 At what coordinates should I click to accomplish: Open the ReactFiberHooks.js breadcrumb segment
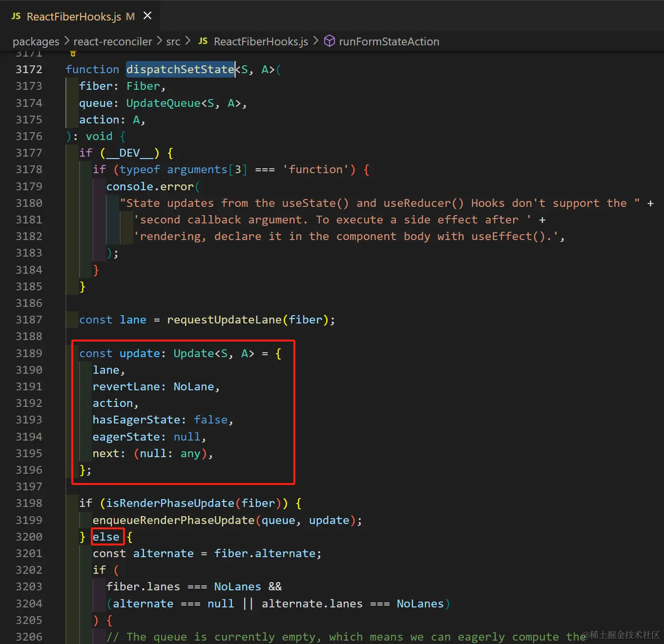[x=261, y=41]
